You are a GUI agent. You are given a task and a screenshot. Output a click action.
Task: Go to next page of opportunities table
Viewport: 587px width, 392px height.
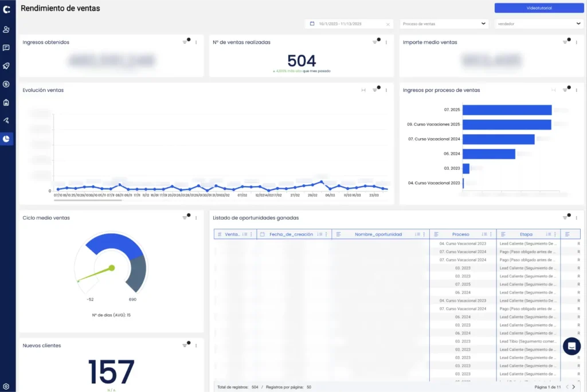(574, 387)
